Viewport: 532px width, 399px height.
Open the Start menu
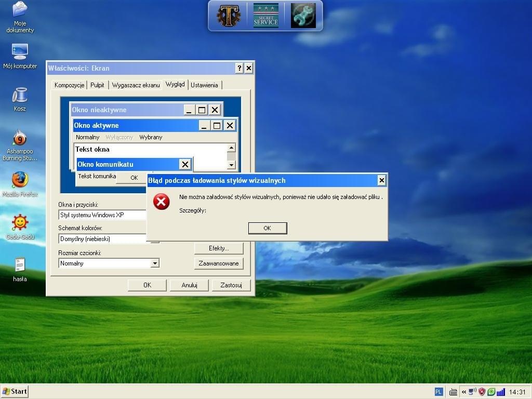tap(14, 392)
